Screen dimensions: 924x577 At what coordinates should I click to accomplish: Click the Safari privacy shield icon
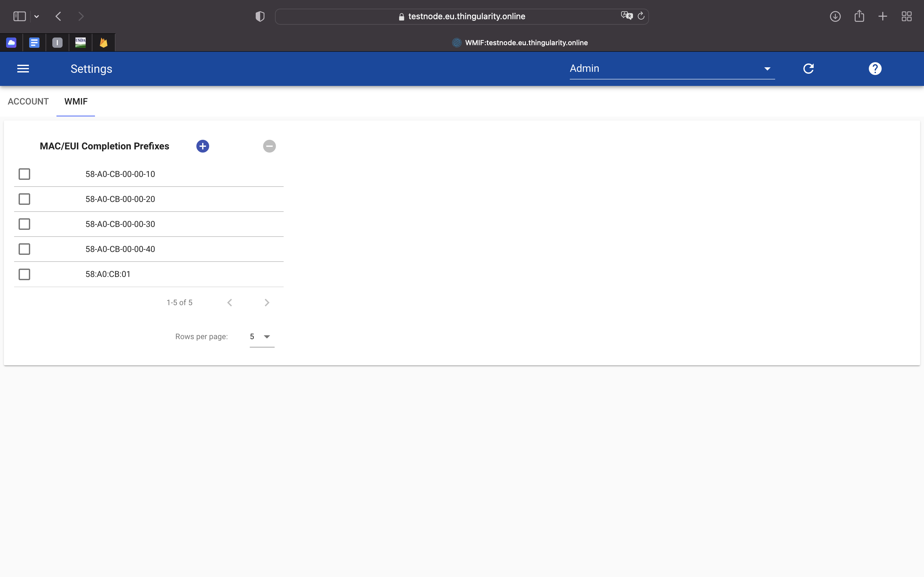[x=260, y=16]
